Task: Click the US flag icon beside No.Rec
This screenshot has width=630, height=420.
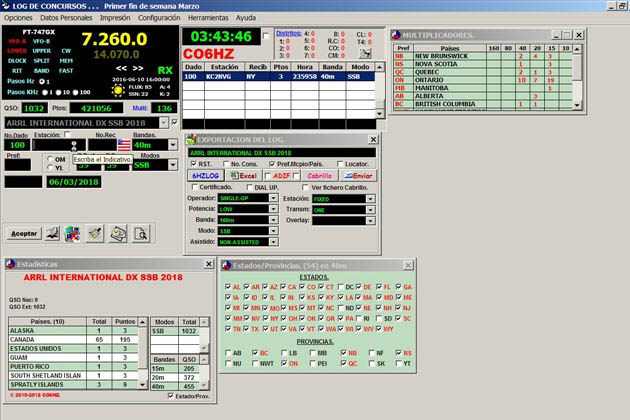Action: tap(124, 145)
